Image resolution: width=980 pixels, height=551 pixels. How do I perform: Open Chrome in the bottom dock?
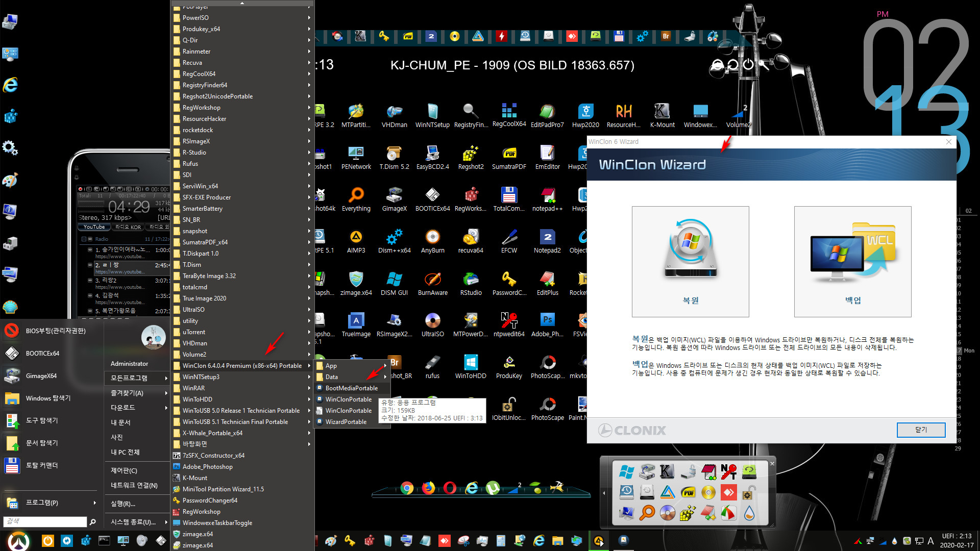(x=407, y=488)
